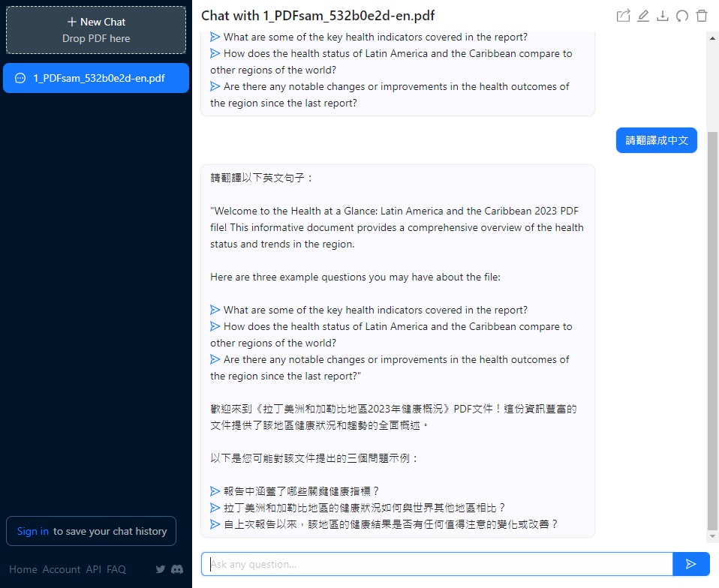This screenshot has width=719, height=588.
Task: Open the API footer link
Action: [x=94, y=569]
